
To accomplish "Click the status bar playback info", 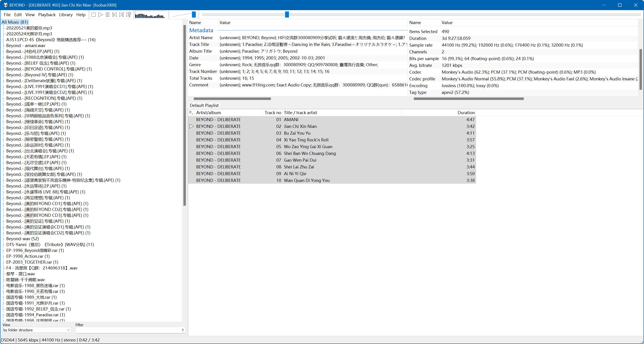I will pyautogui.click(x=50, y=340).
